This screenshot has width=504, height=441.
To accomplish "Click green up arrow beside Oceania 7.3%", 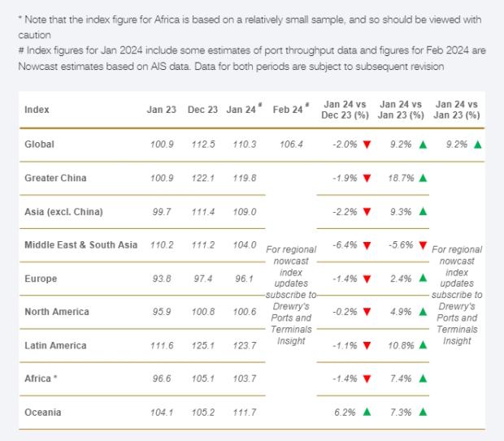I will click(423, 413).
